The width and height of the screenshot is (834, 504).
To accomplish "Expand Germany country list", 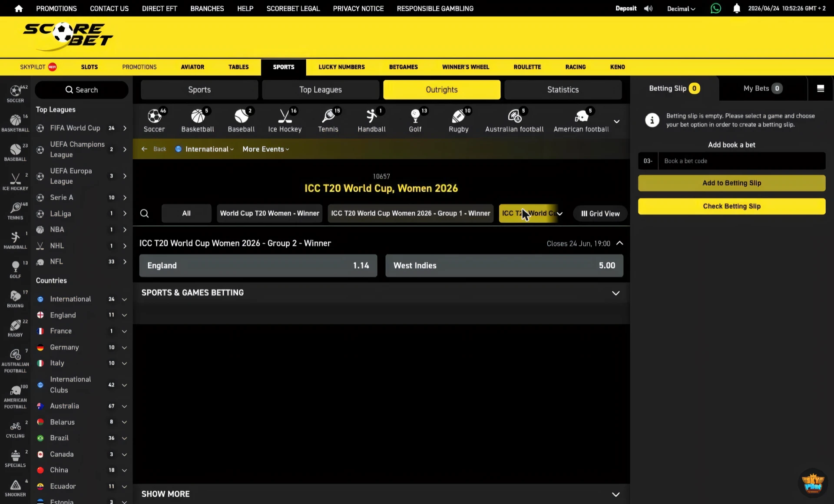I will coord(124,348).
